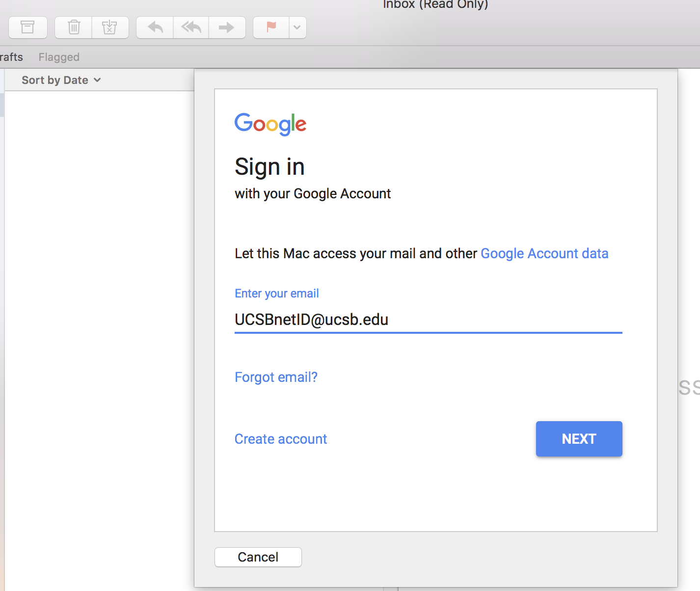The image size is (700, 591).
Task: Click the red Flag icon
Action: 271,27
